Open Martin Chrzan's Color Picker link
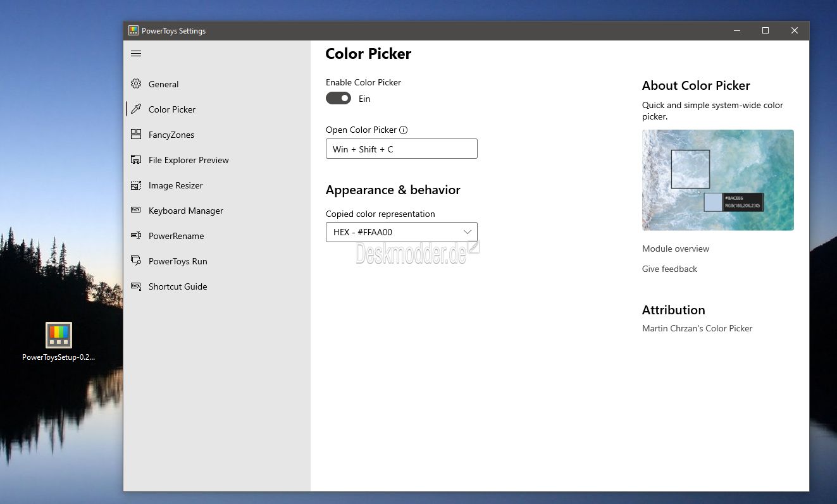Screen dimensions: 837x504 [697, 328]
